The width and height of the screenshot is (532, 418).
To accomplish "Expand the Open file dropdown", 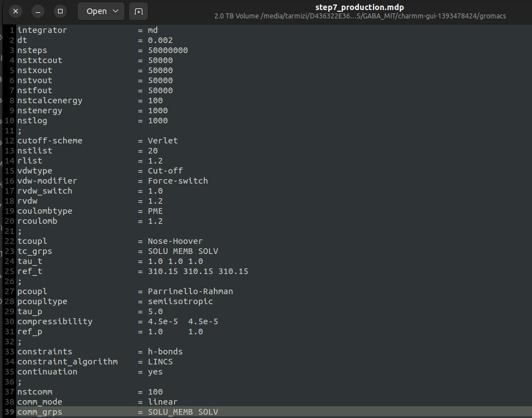I will point(102,11).
